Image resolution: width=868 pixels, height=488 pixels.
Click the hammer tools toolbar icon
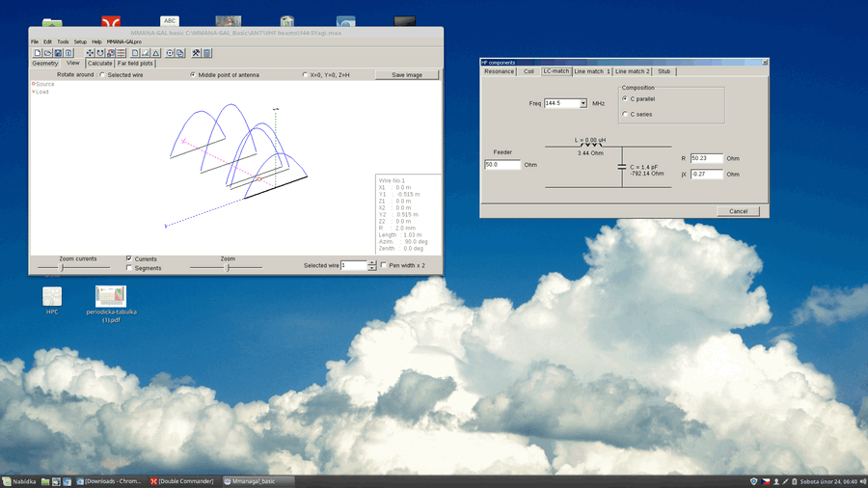(x=196, y=53)
